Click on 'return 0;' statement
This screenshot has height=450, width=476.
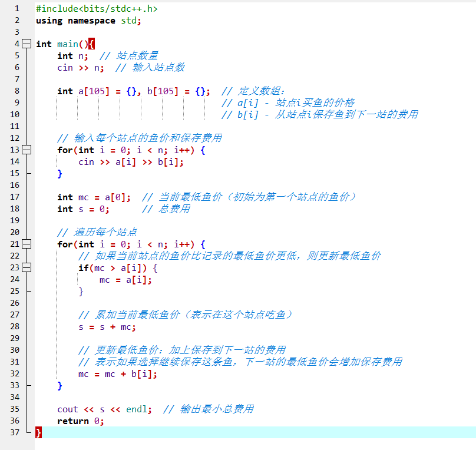[x=81, y=421]
